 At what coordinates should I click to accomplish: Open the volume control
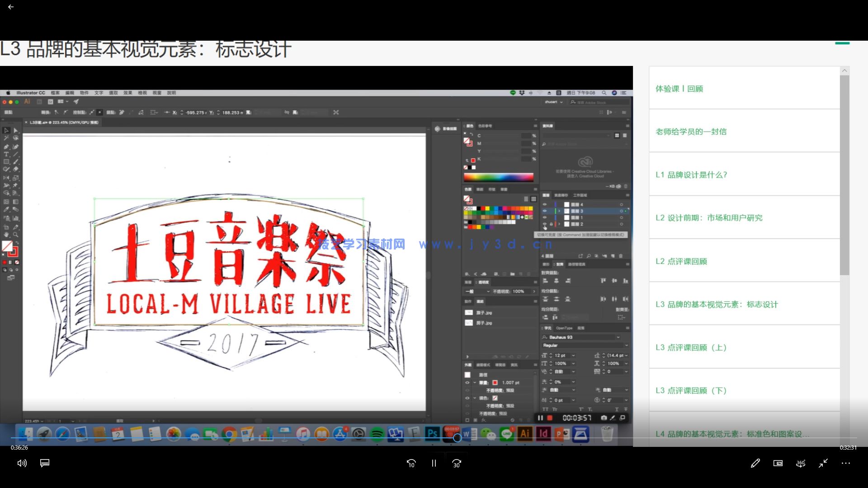click(22, 463)
